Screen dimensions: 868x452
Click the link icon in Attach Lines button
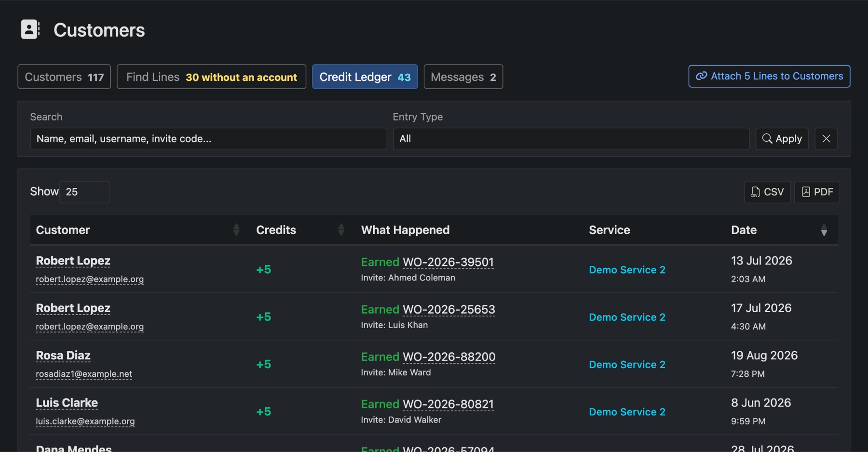(701, 76)
